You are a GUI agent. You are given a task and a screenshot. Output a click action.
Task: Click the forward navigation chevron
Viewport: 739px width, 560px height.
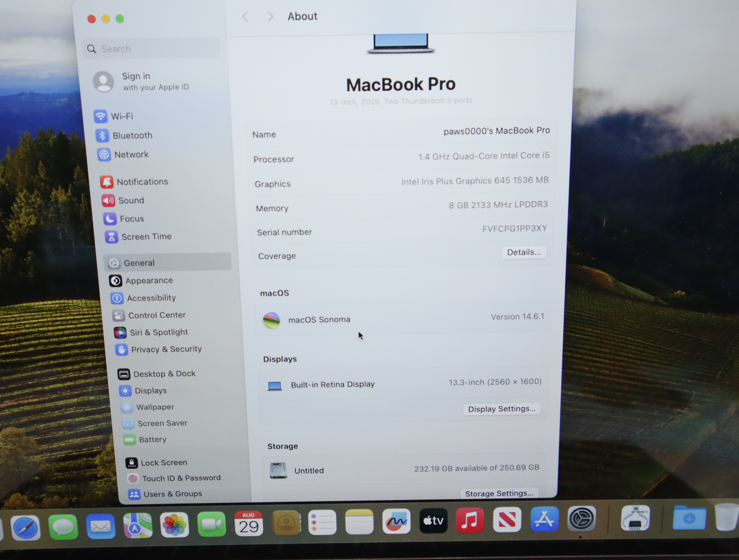click(270, 16)
